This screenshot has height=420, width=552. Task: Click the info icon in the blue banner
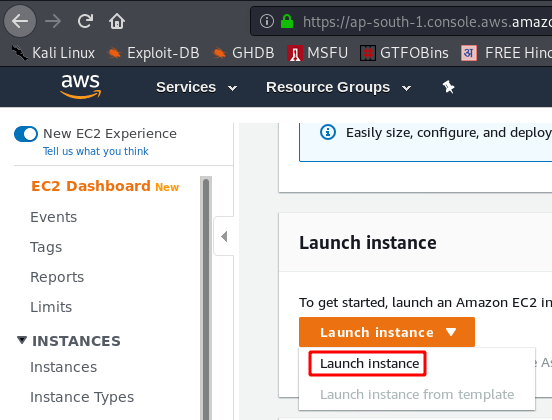pyautogui.click(x=327, y=132)
